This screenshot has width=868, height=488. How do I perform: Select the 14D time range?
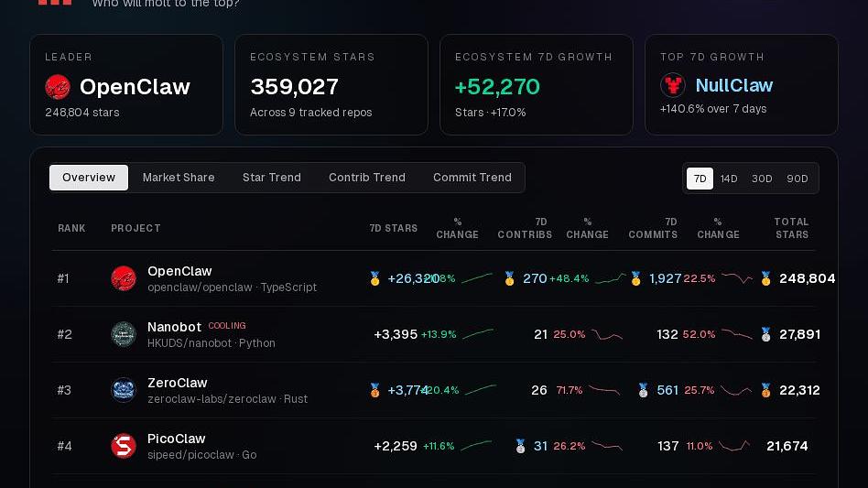click(729, 179)
